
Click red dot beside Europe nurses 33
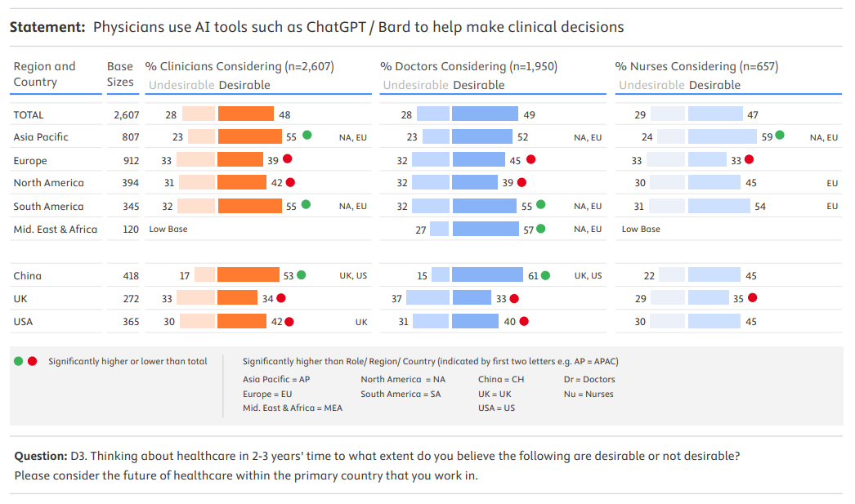coord(749,160)
